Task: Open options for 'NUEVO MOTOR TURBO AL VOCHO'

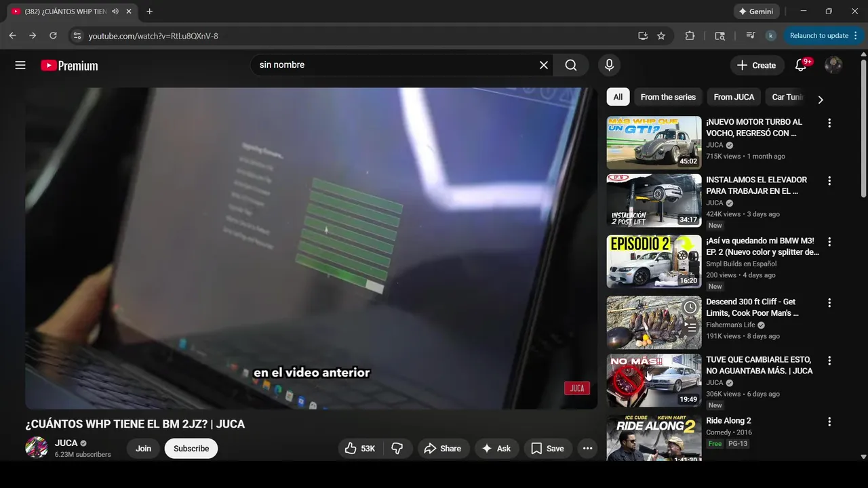Action: (829, 123)
